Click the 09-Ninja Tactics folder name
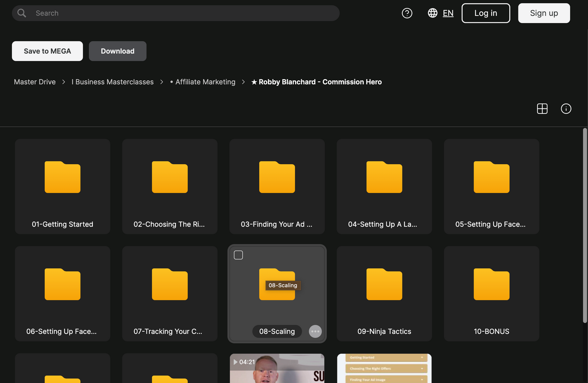588x383 pixels. pos(384,331)
